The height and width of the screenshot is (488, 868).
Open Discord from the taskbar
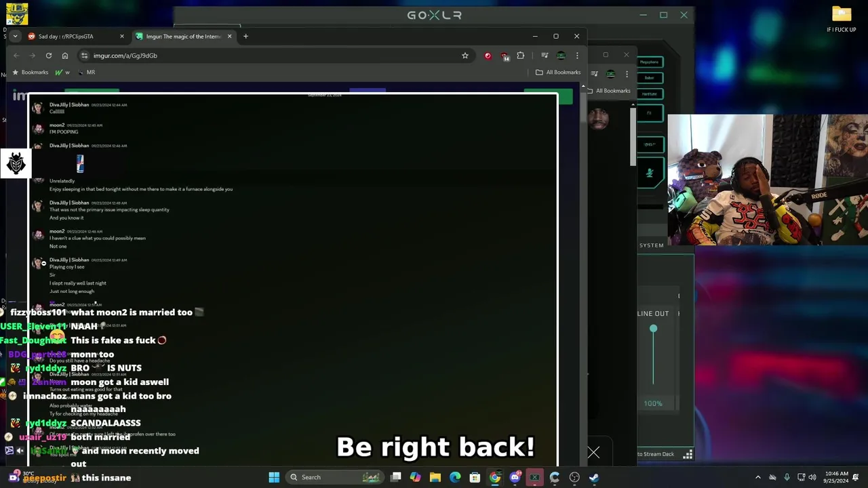coord(515,477)
